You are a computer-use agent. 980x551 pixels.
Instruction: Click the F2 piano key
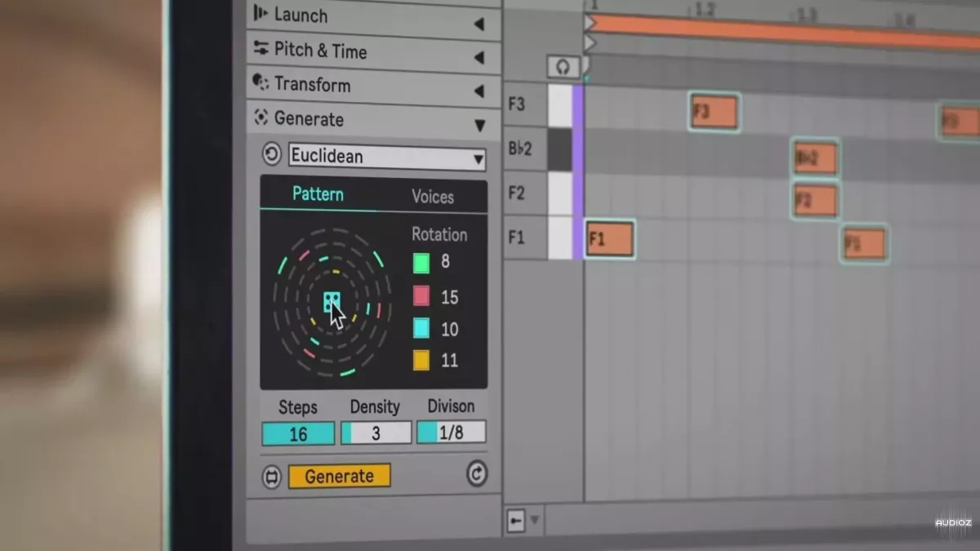(x=559, y=193)
